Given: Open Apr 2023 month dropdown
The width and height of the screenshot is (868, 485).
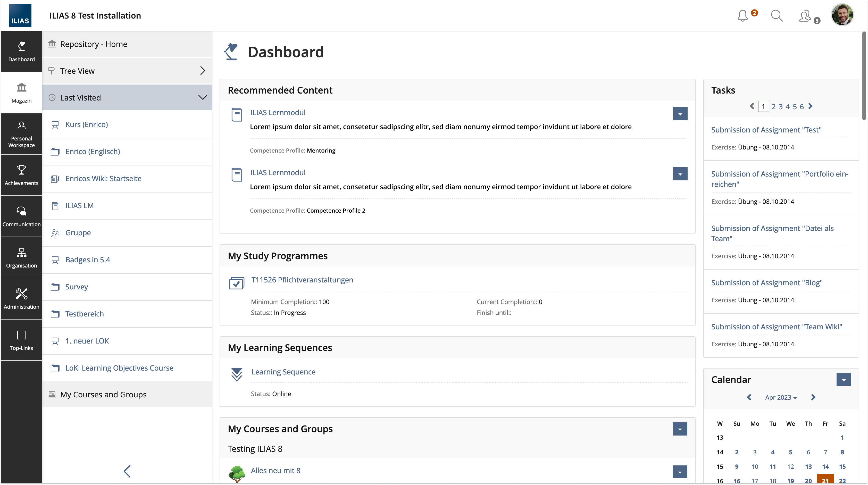Looking at the screenshot, I should [781, 397].
